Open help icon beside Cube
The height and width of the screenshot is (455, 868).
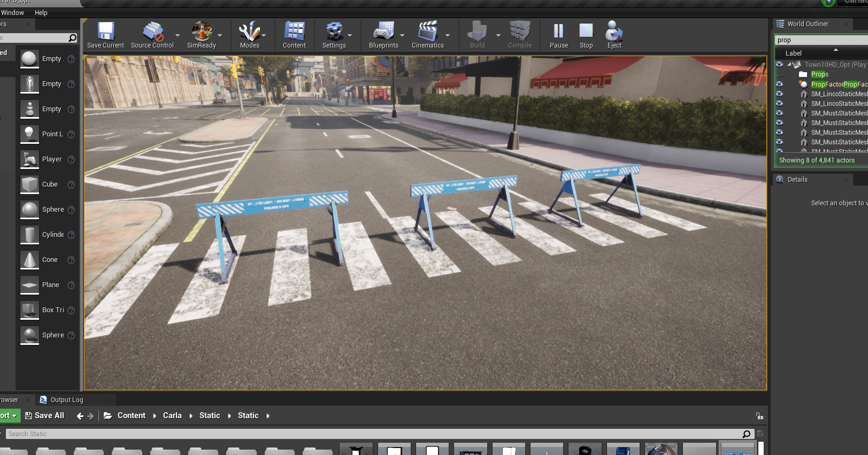(x=71, y=184)
